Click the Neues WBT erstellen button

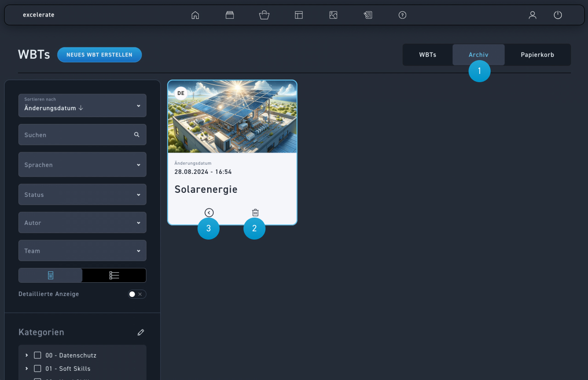99,55
